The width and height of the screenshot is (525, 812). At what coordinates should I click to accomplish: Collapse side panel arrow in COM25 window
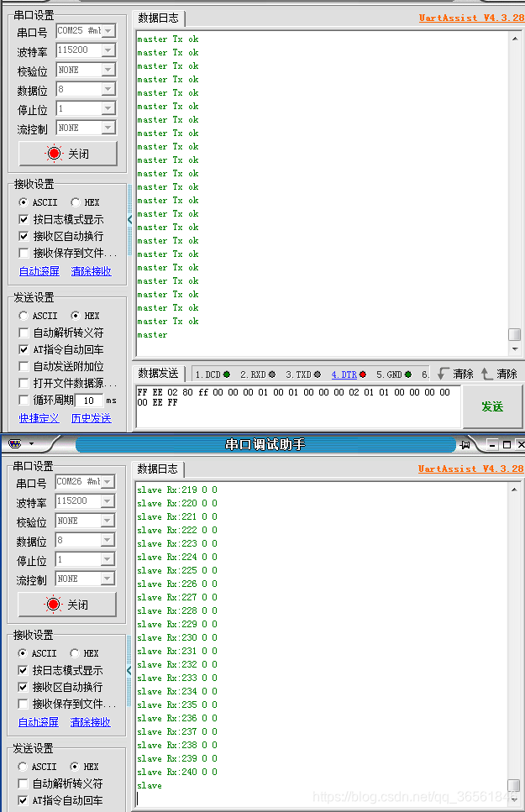point(129,219)
